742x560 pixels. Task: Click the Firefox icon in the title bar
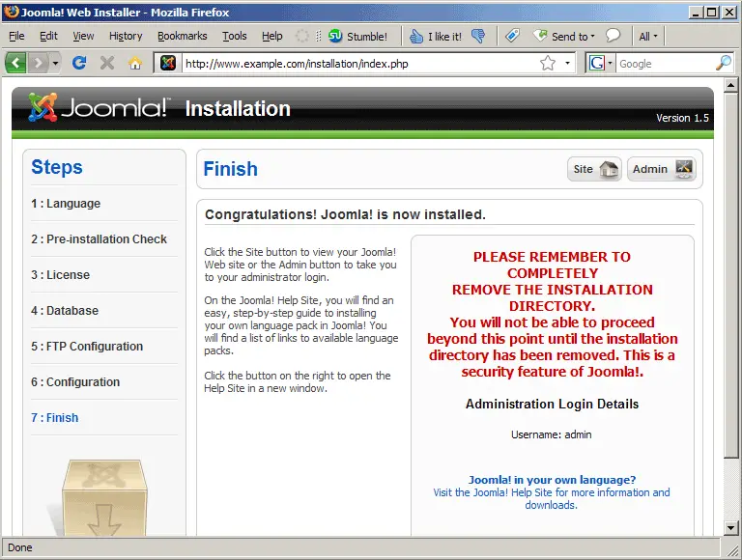11,12
